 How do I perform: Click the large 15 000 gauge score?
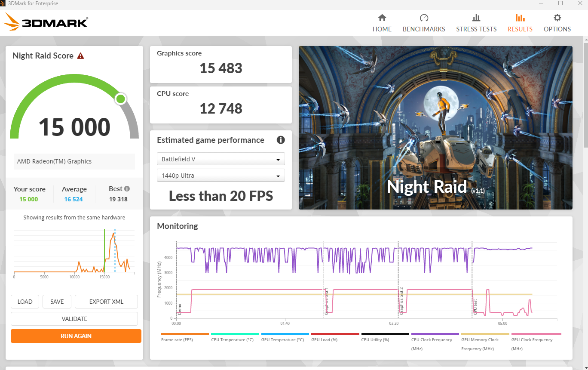(x=74, y=127)
